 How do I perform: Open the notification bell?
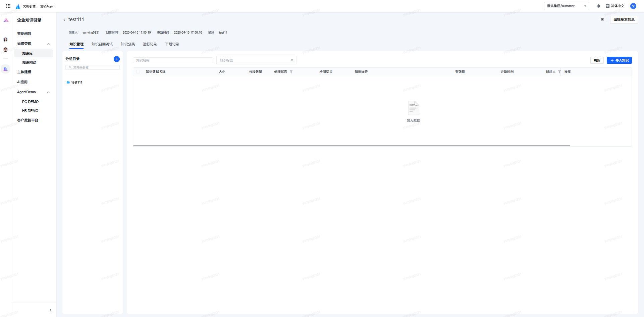[598, 6]
